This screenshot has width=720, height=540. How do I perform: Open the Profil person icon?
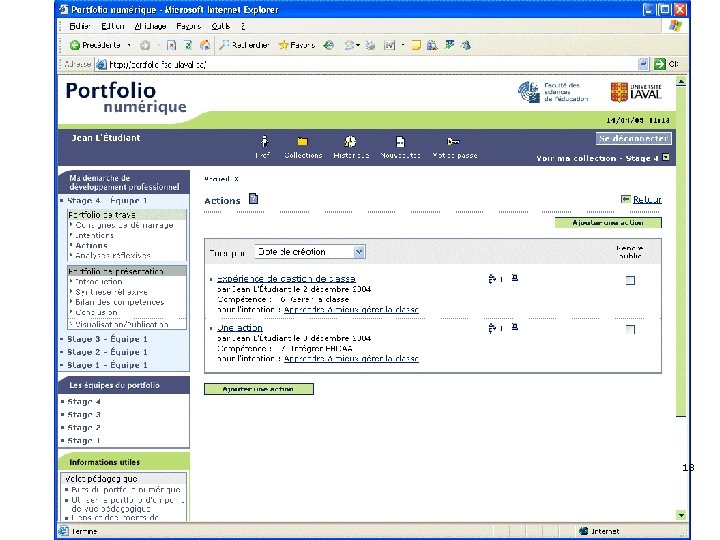click(264, 141)
